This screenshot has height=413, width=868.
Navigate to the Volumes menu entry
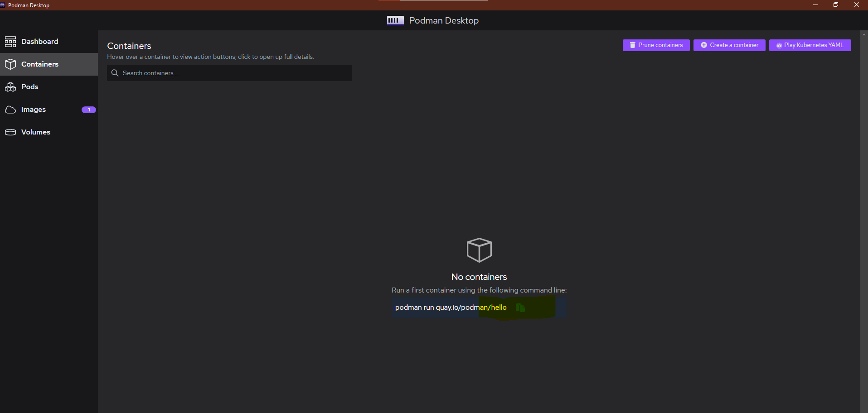tap(36, 132)
